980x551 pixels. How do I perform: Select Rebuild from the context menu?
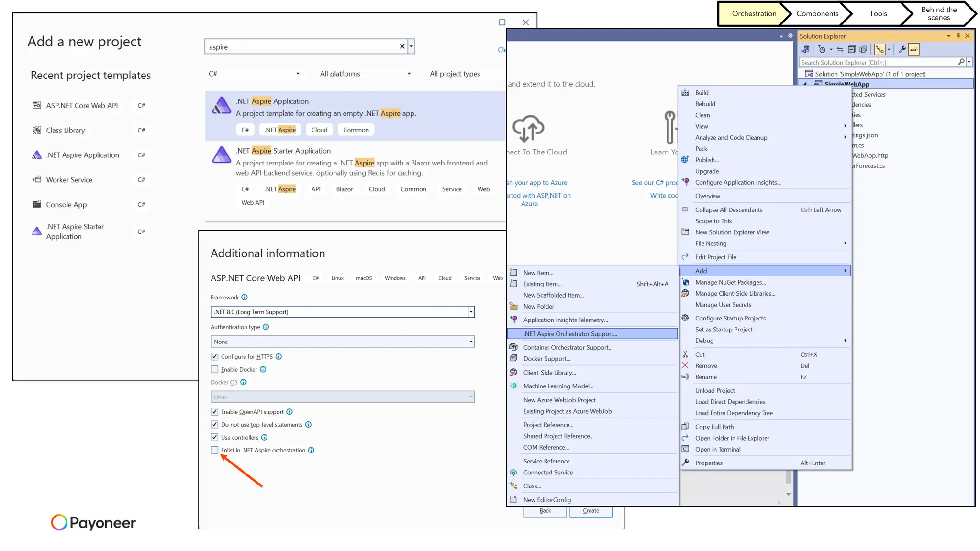pos(765,104)
